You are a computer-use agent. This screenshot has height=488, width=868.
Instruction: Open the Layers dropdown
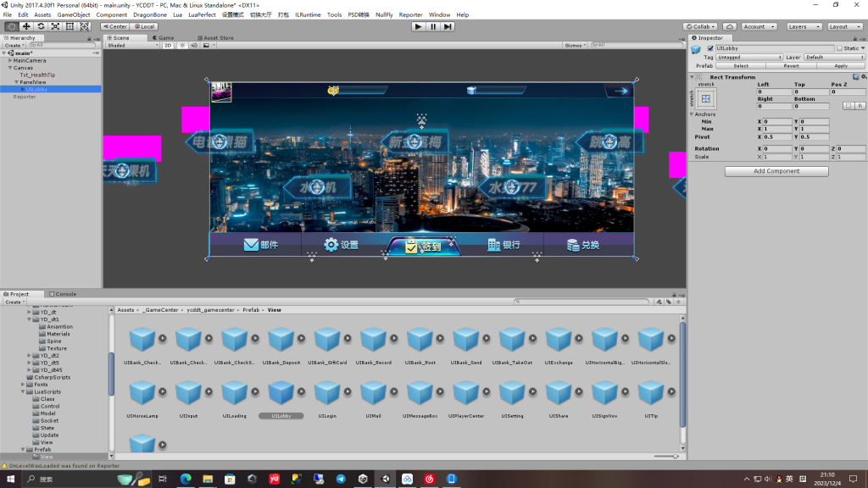[x=804, y=26]
